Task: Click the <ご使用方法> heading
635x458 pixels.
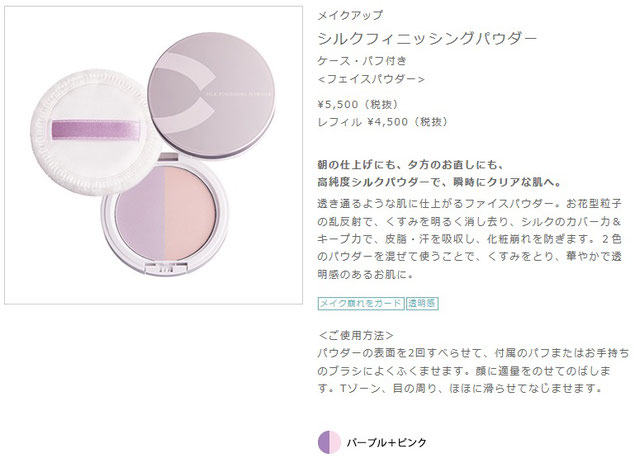Action: (x=356, y=335)
